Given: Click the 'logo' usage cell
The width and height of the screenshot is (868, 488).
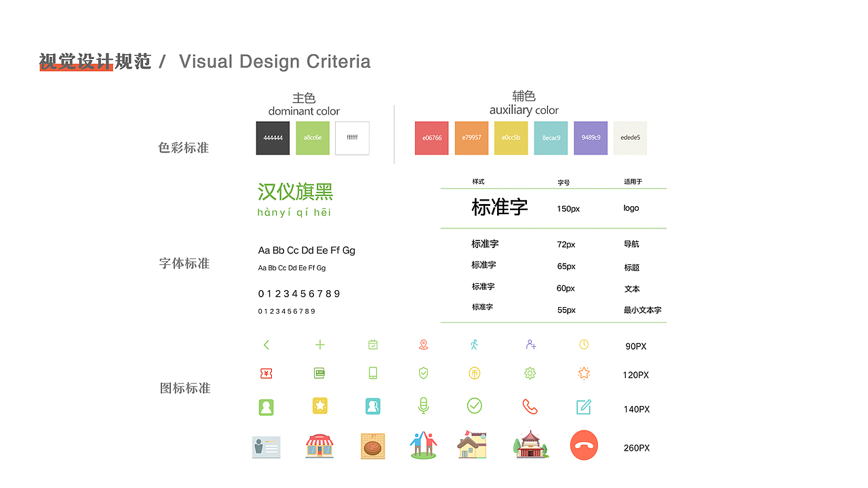Looking at the screenshot, I should [631, 208].
